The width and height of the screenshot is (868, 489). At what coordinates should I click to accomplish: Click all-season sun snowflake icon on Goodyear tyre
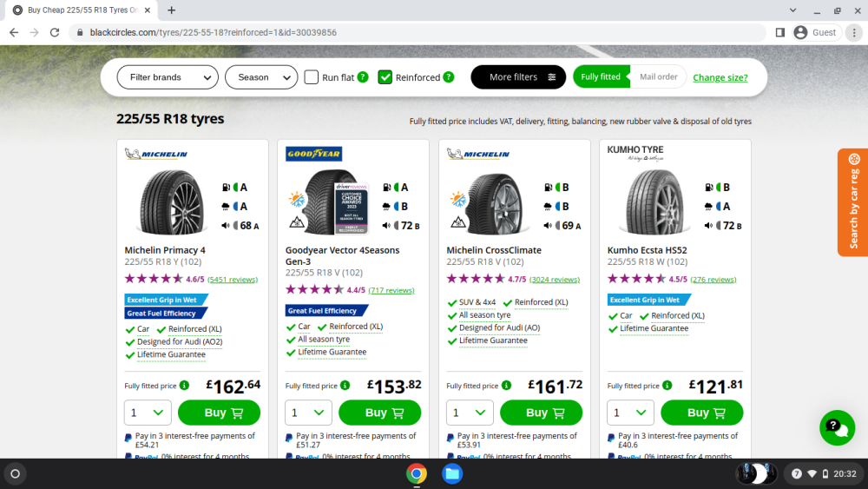pos(297,199)
